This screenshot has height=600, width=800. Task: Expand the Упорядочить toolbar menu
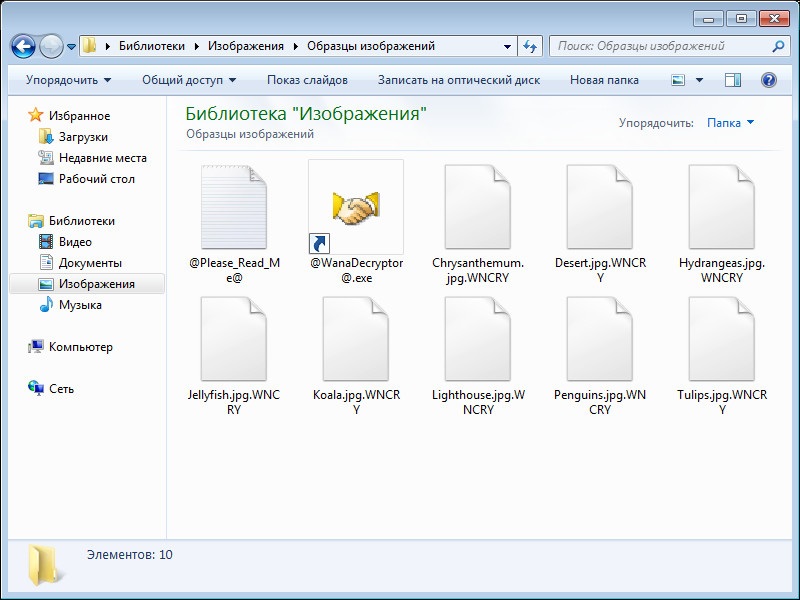click(x=68, y=80)
